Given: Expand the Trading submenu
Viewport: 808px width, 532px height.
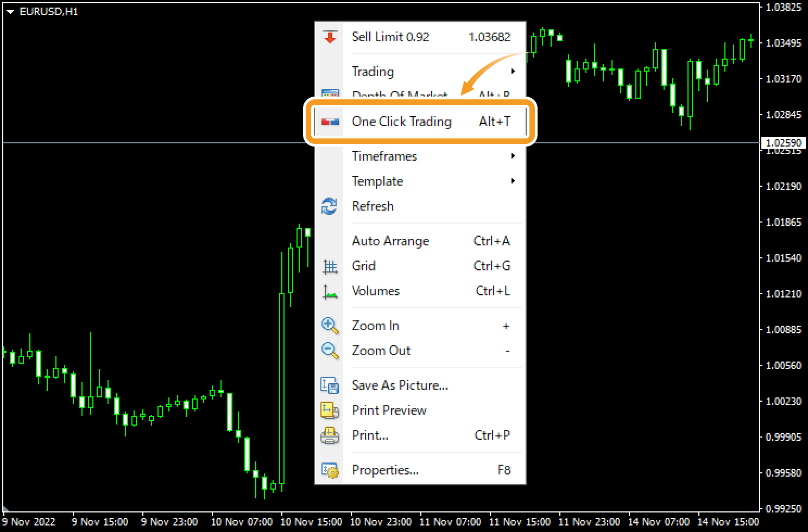Looking at the screenshot, I should [x=373, y=71].
